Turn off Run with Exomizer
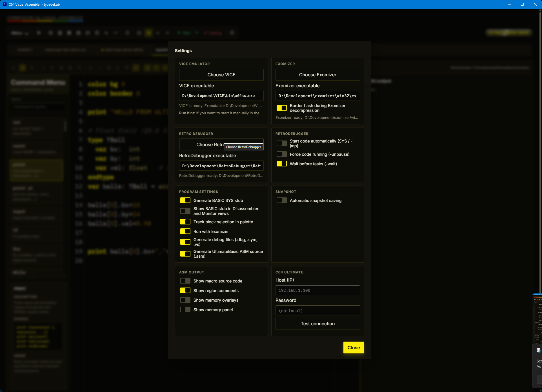542x392 pixels. [x=185, y=231]
